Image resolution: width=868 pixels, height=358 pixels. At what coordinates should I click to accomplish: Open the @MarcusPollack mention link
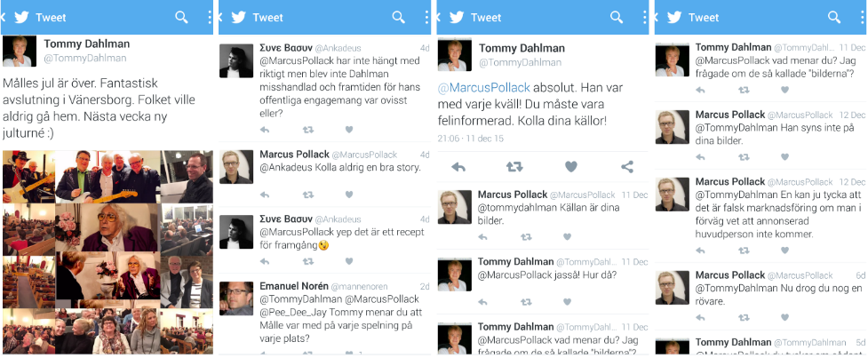click(484, 87)
